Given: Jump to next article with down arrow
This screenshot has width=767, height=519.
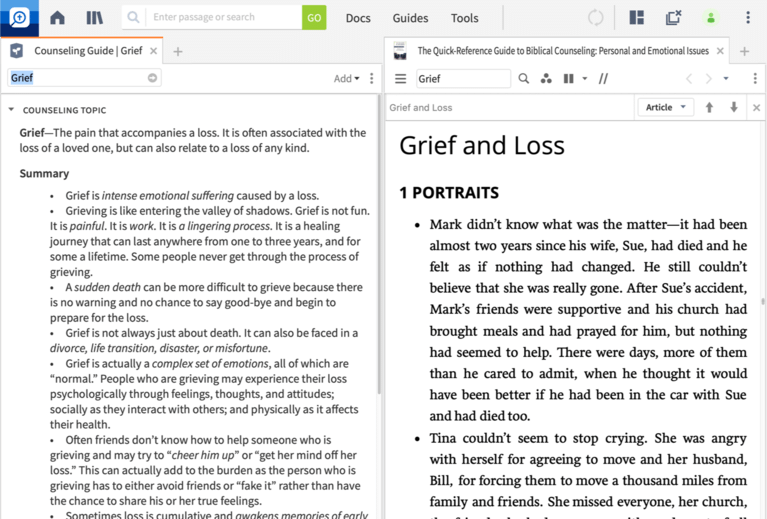Looking at the screenshot, I should pos(734,107).
